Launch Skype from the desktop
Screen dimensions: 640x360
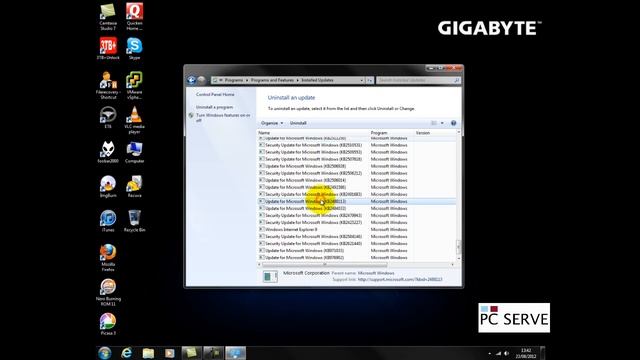tap(134, 49)
